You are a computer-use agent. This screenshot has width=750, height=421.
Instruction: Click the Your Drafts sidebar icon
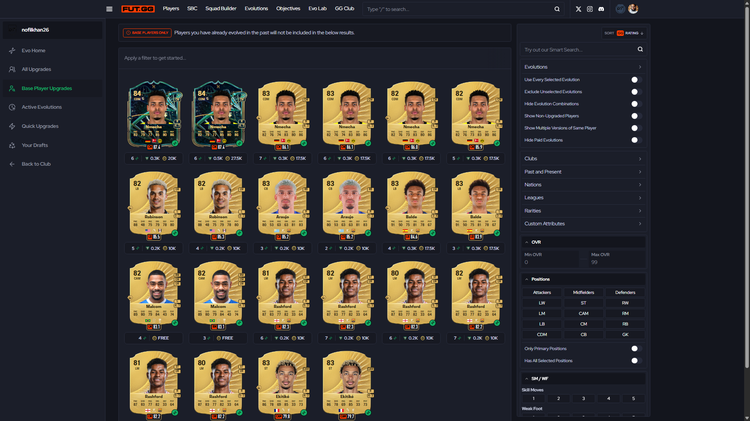tap(12, 145)
